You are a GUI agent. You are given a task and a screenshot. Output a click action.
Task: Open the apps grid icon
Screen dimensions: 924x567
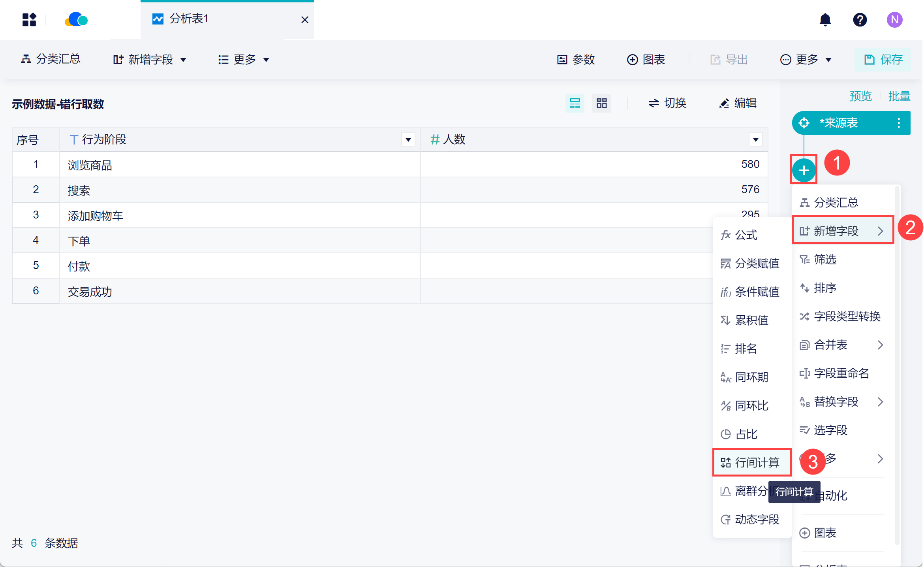click(x=29, y=20)
